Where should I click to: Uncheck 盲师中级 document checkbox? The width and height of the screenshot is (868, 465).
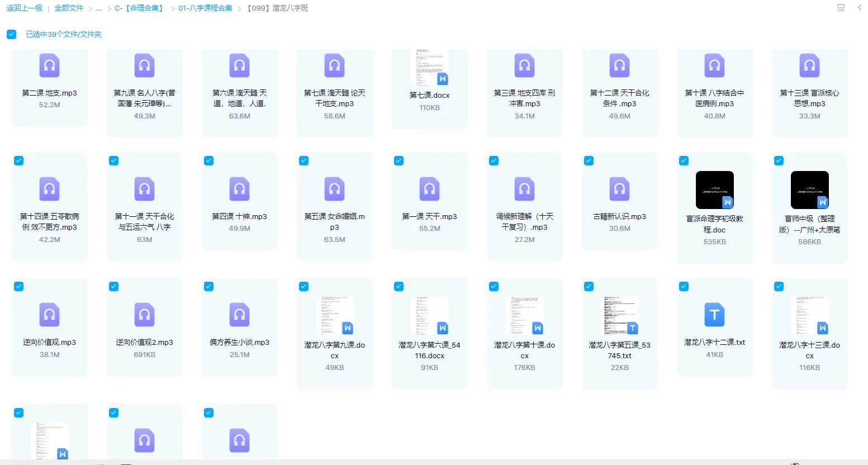coord(779,160)
